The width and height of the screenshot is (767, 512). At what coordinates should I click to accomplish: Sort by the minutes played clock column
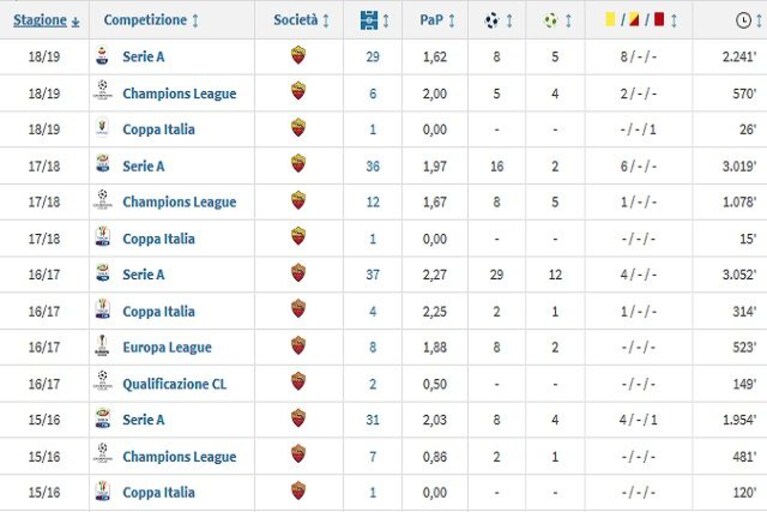(x=748, y=21)
